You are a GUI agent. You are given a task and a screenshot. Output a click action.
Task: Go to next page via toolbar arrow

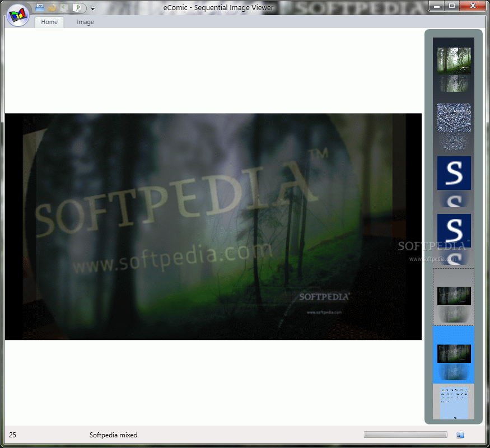tap(77, 7)
